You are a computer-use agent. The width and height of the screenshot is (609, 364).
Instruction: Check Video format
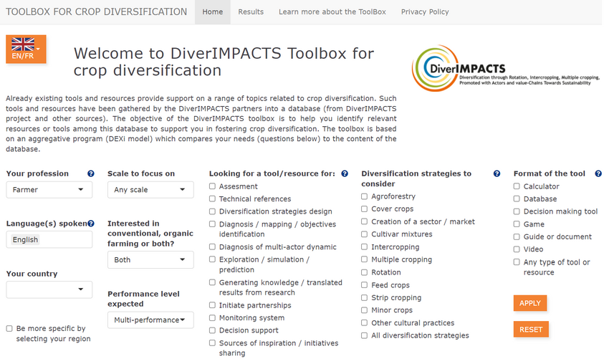tap(517, 249)
